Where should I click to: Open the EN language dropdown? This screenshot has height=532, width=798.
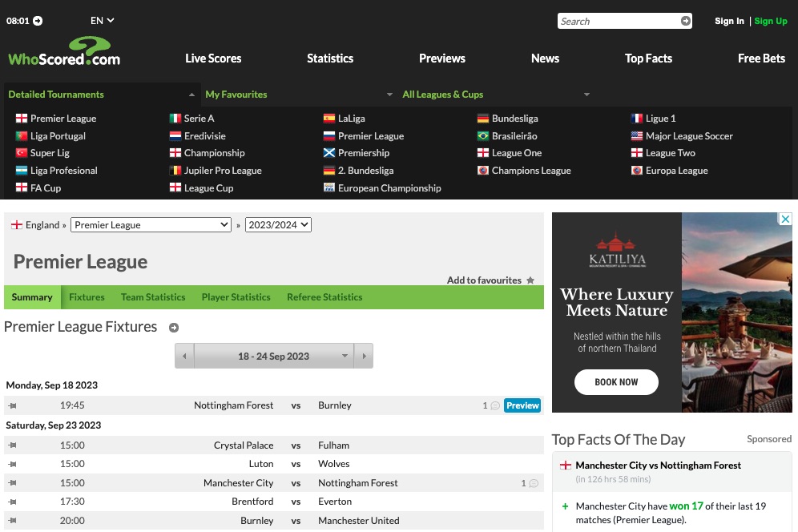click(x=102, y=20)
